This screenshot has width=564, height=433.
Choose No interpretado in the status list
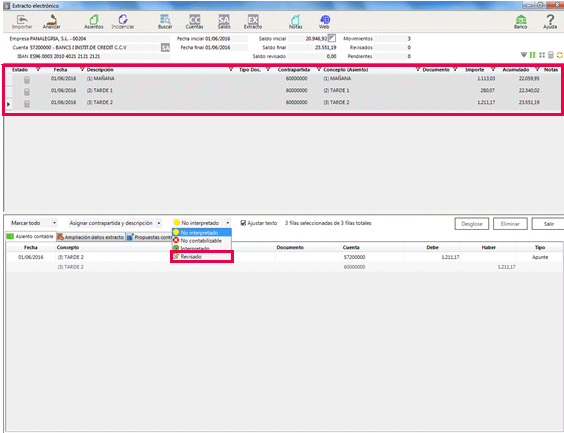click(x=202, y=233)
